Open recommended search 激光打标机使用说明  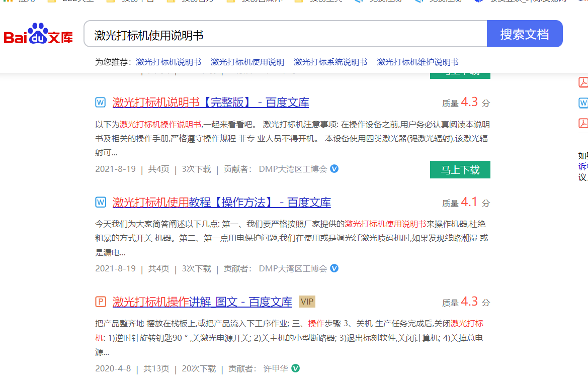click(x=247, y=62)
